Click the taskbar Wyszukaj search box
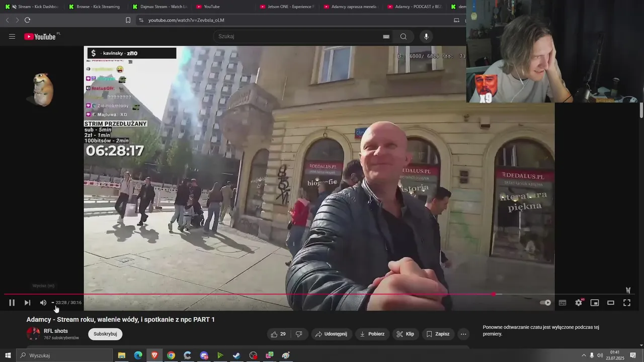The height and width of the screenshot is (362, 644). pos(64,355)
